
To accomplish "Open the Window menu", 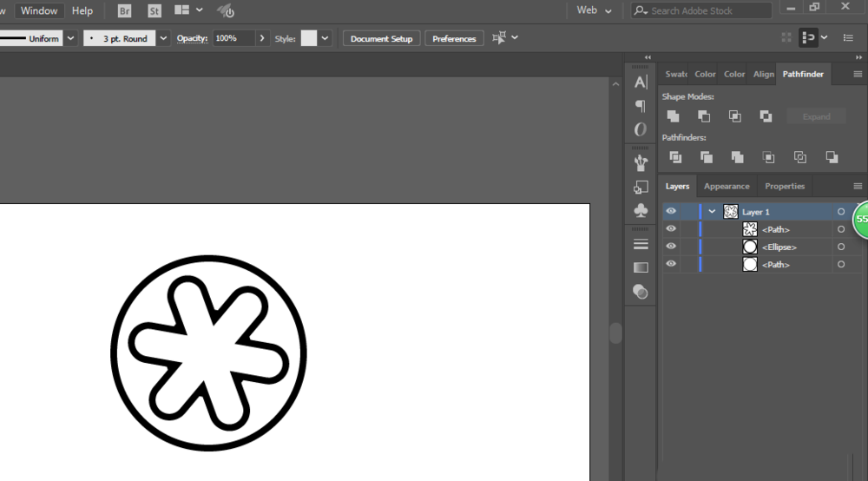I will (x=39, y=10).
